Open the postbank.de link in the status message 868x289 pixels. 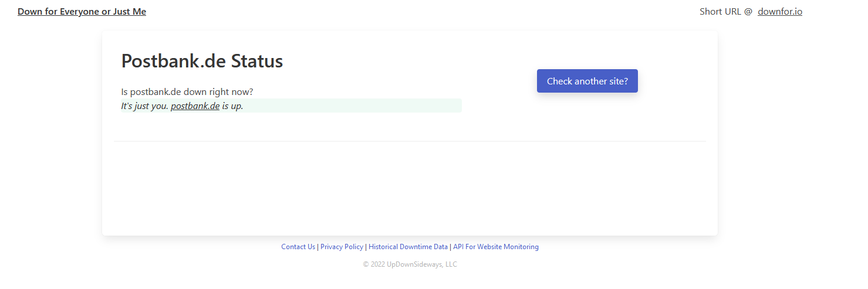pos(195,106)
